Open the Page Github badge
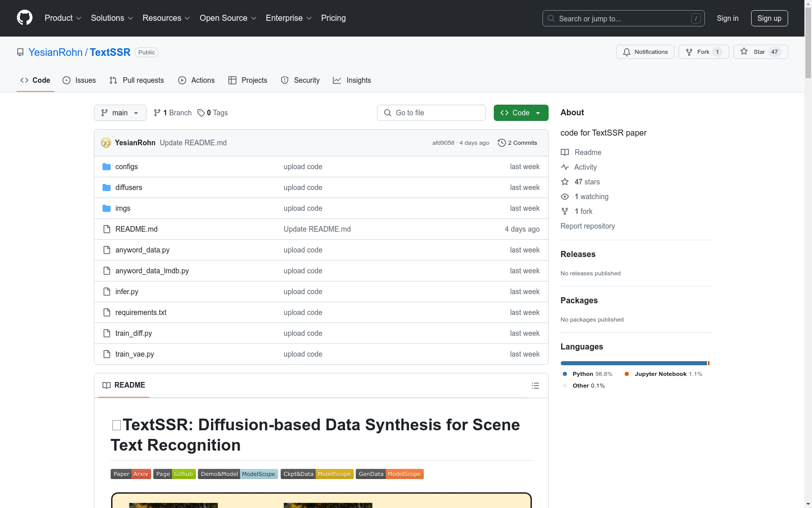Screen dimensions: 812x508 coord(175,474)
